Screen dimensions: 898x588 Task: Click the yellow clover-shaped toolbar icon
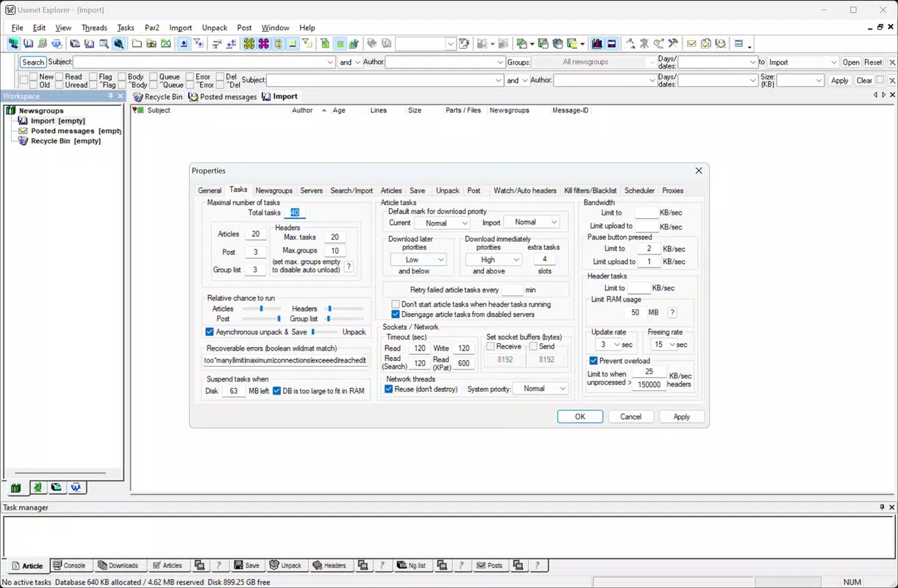click(249, 44)
